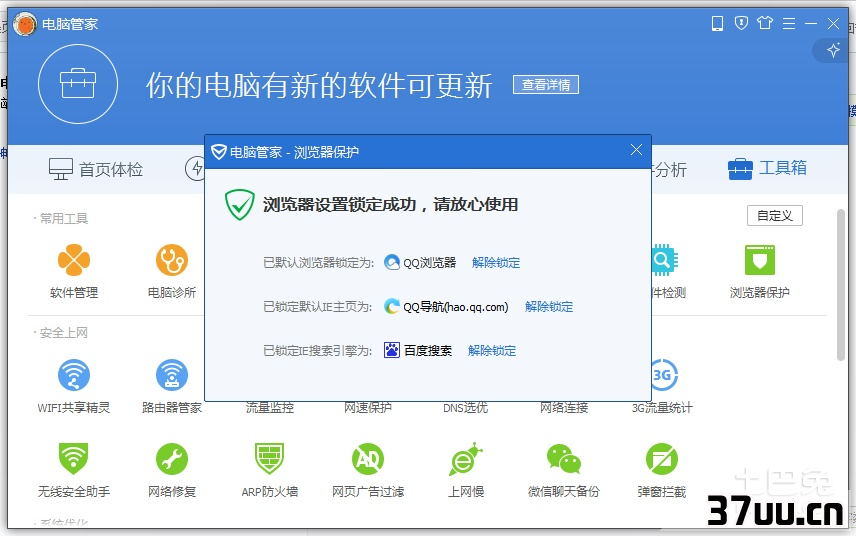Click the green shield checkmark icon

click(240, 205)
